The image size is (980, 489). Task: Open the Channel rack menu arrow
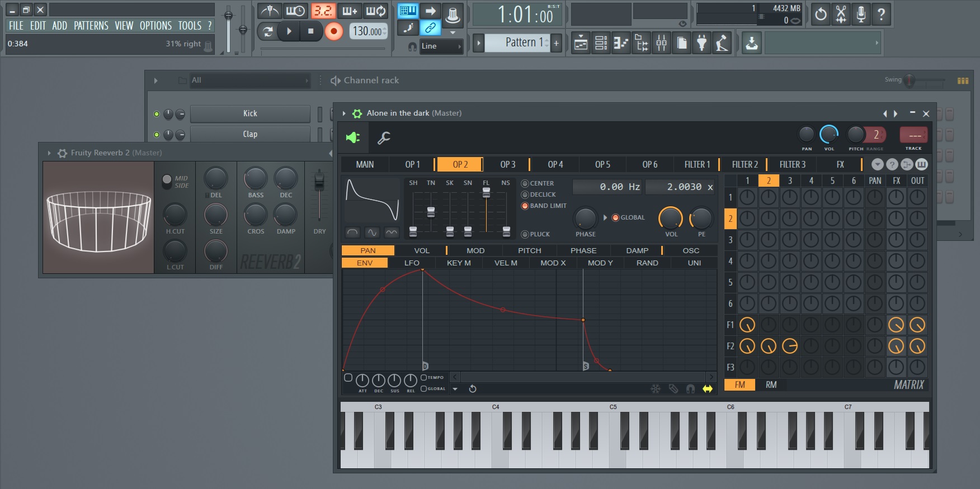156,80
